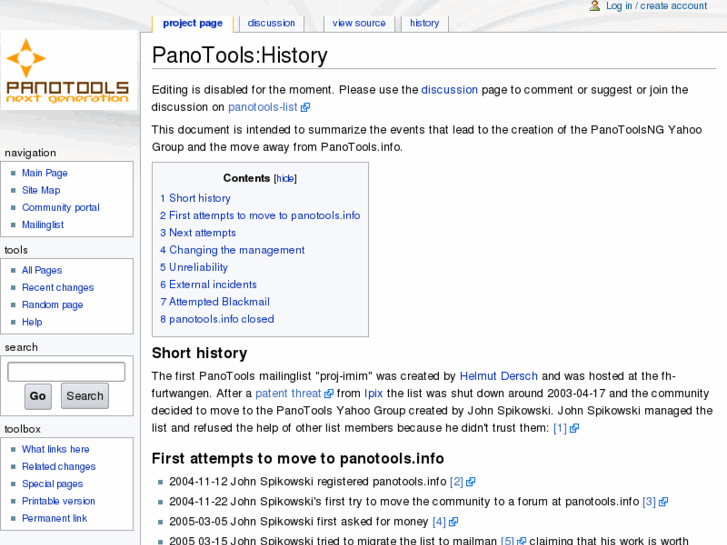Open Related changes
The width and height of the screenshot is (727, 545).
click(59, 467)
